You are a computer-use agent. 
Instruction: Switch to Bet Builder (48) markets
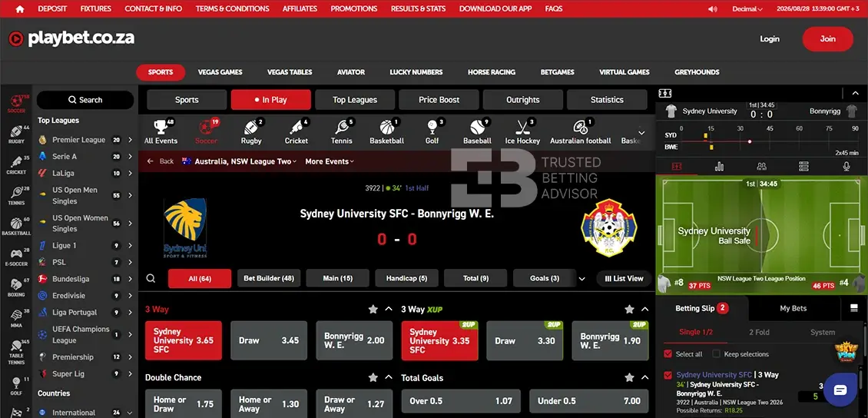(269, 278)
